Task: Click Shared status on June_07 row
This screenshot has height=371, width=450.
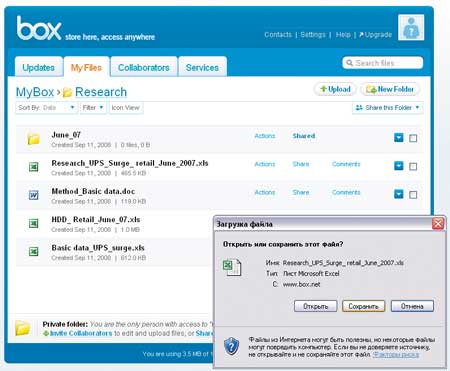Action: (x=304, y=136)
